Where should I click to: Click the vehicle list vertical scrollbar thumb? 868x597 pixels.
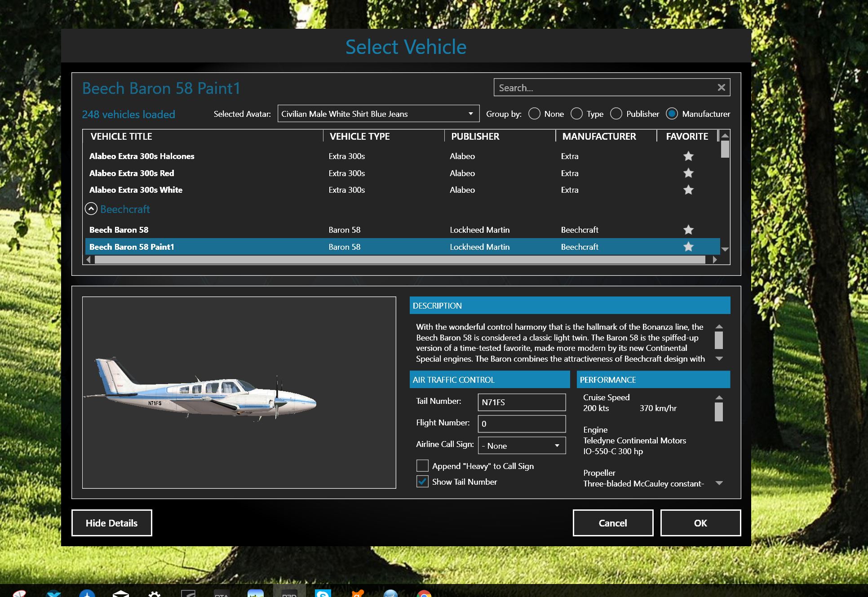tap(725, 149)
